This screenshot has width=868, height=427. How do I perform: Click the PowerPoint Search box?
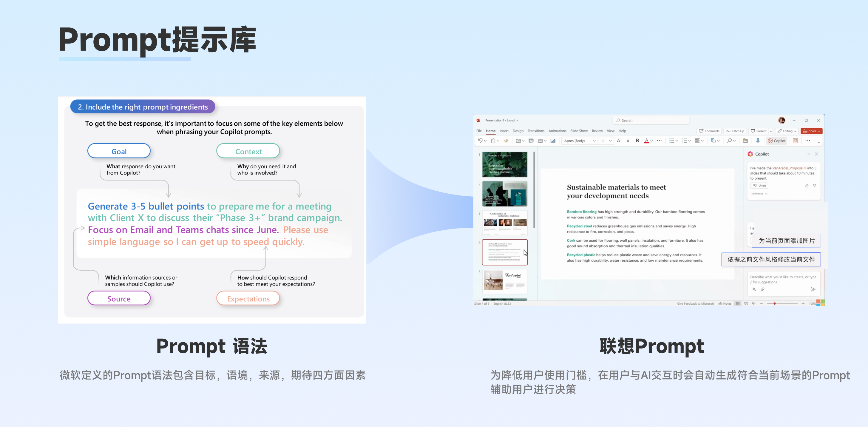click(651, 120)
